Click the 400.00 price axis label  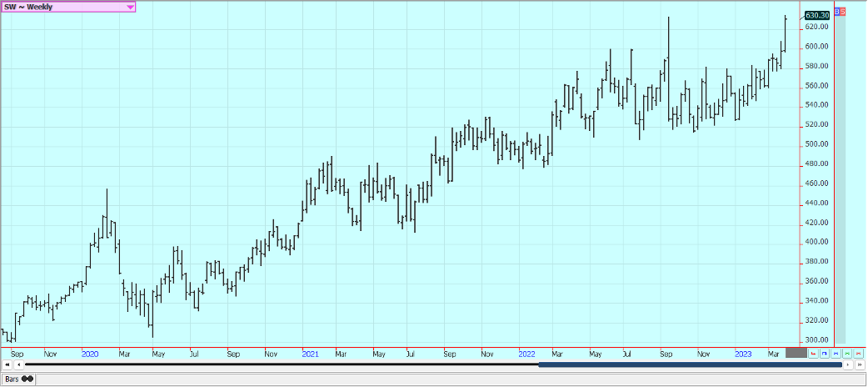[x=816, y=242]
